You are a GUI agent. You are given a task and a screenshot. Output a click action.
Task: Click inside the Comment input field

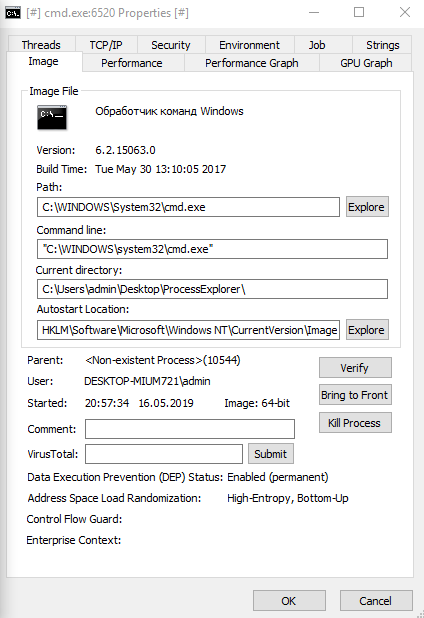(x=190, y=429)
